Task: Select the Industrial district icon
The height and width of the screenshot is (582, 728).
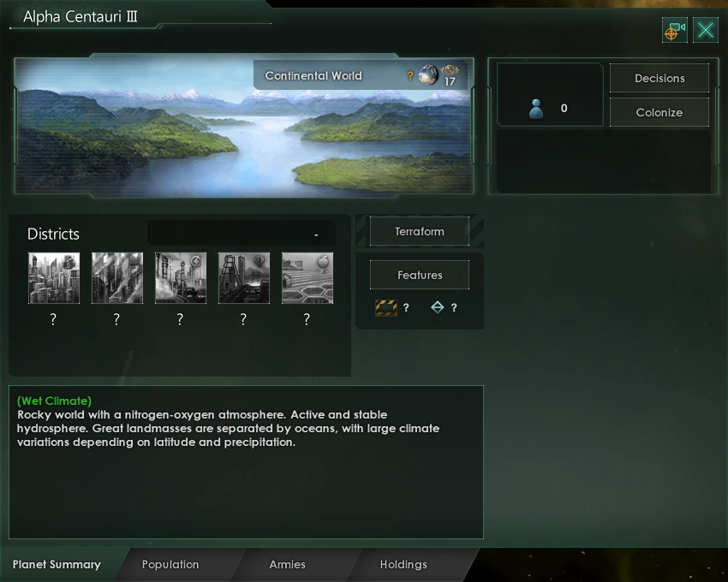Action: (116, 277)
